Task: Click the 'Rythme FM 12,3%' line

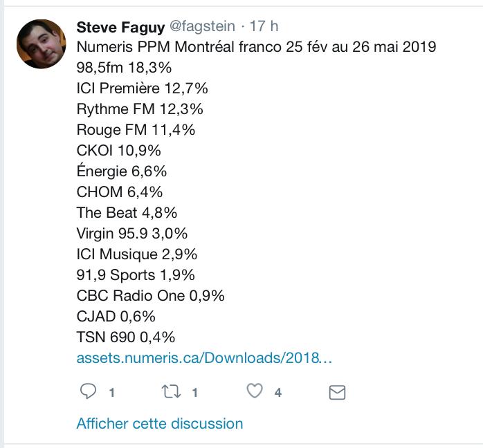Action: click(140, 109)
